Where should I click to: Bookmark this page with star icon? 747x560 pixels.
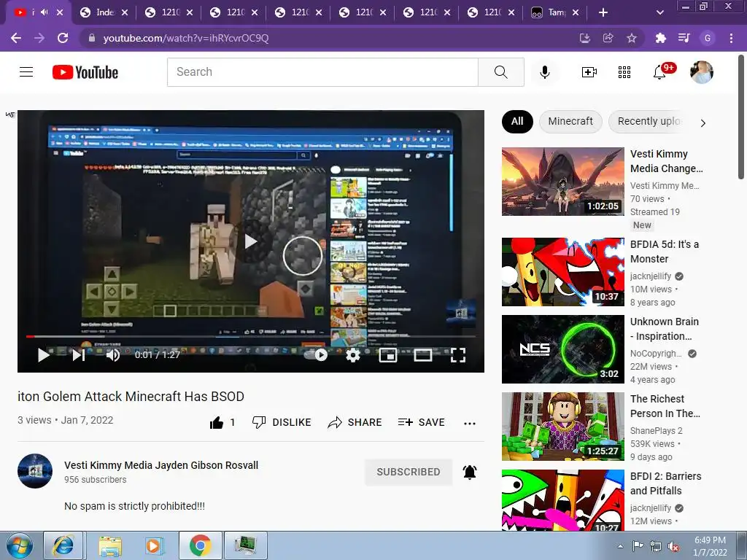(x=632, y=38)
